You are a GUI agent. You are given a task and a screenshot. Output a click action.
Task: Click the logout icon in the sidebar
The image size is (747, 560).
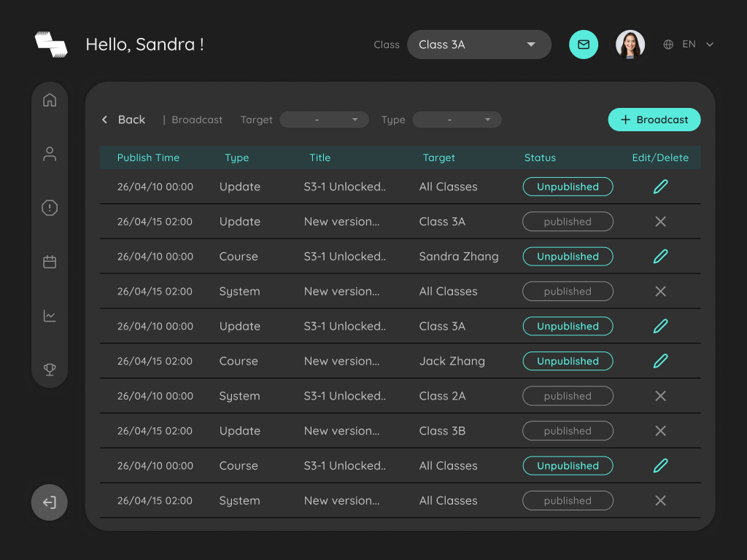coord(50,502)
